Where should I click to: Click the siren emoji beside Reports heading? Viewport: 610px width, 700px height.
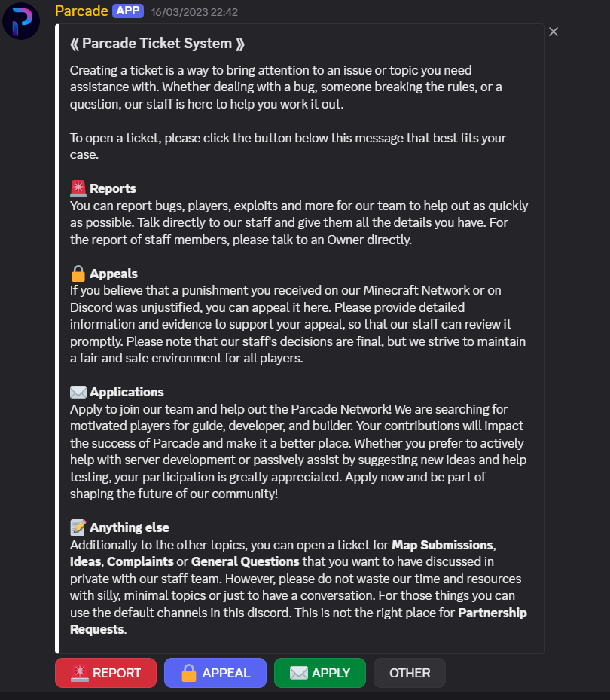pyautogui.click(x=78, y=188)
